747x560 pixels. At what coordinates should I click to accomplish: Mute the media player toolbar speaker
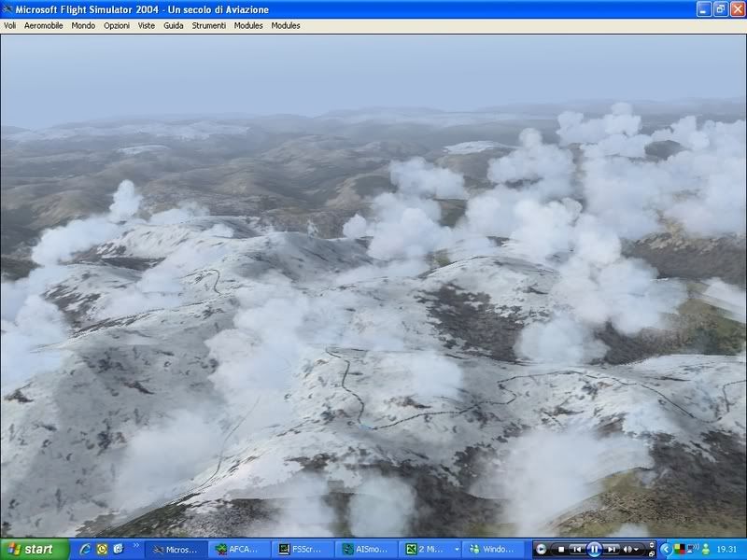tap(627, 550)
